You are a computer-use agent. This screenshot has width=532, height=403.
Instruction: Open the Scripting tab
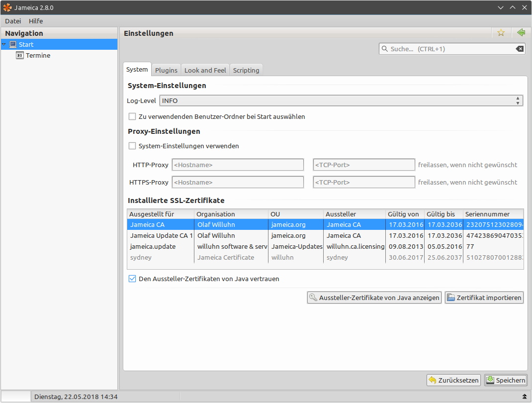click(x=246, y=70)
